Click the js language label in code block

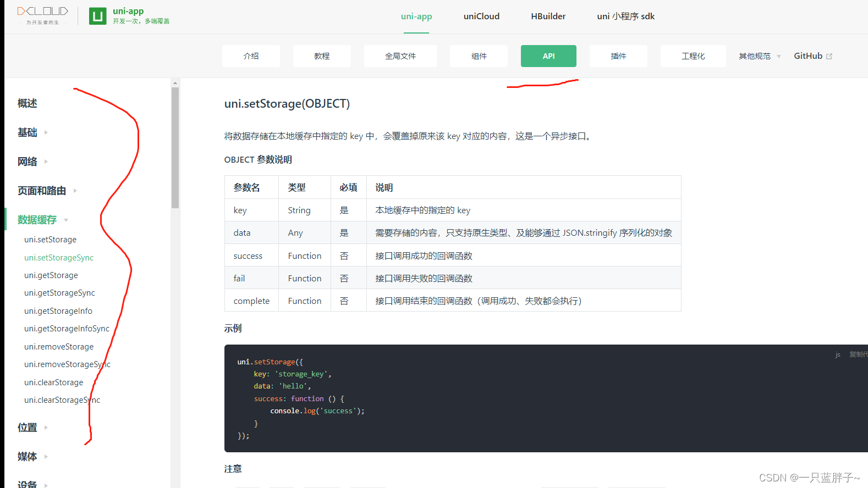pos(838,355)
